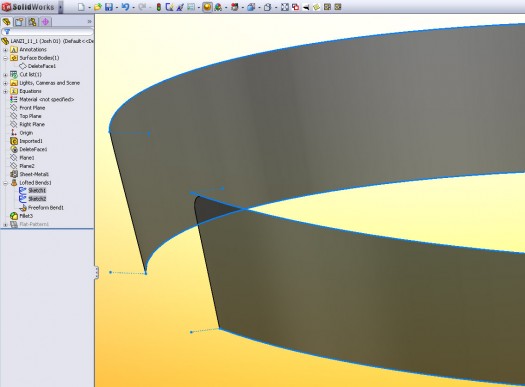Toggle the highlighted Shaded sphere display icon

pos(207,7)
